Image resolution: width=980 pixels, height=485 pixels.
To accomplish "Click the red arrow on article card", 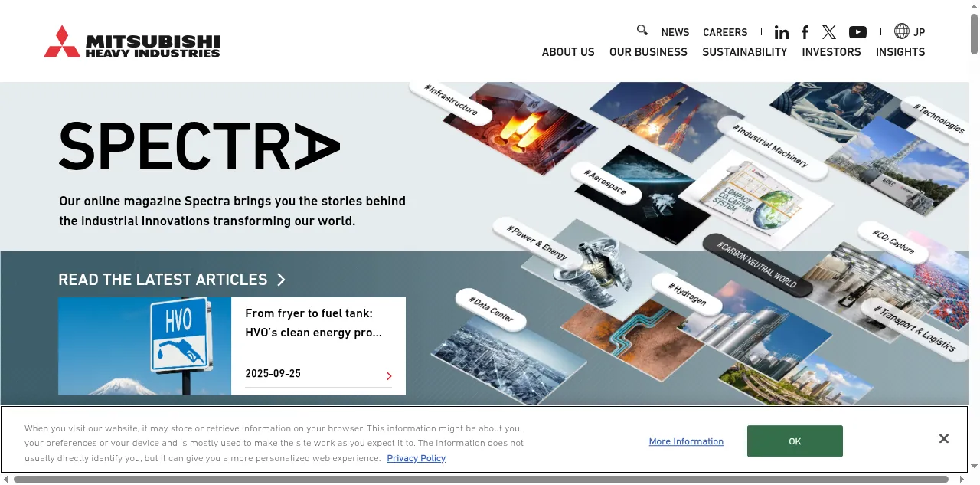I will coord(389,375).
